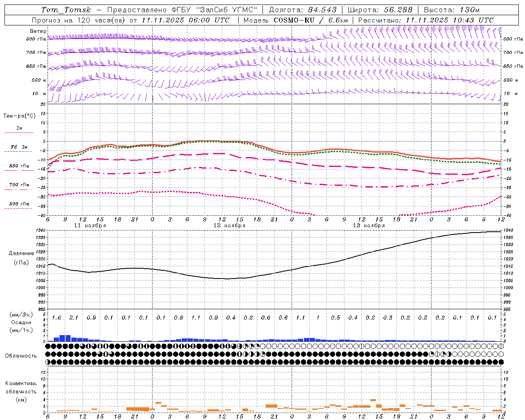
Task: Click the Осадки precipitation label
Action: (x=21, y=322)
